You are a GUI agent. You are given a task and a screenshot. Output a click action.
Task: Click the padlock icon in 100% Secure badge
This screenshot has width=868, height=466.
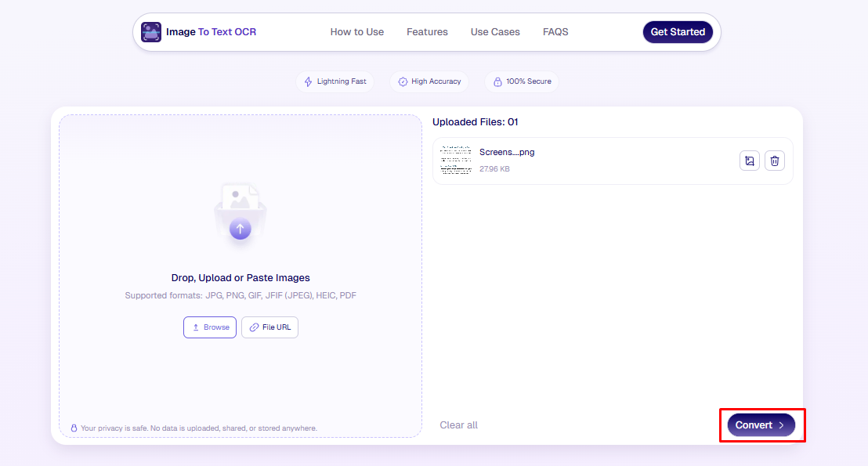tap(497, 81)
